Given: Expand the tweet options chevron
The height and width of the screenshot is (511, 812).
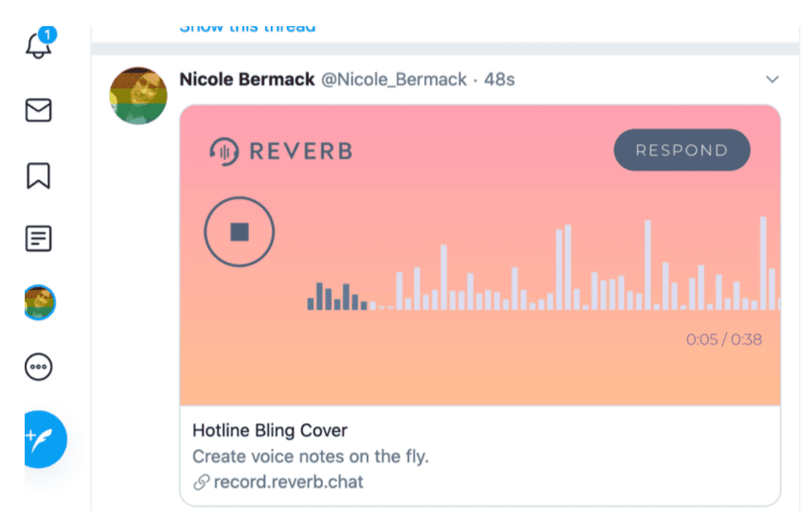Looking at the screenshot, I should pos(772,79).
